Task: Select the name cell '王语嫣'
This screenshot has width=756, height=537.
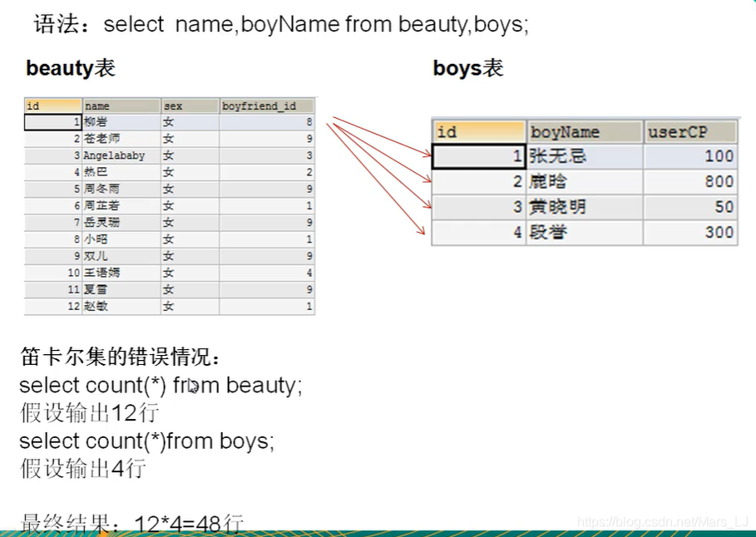Action: pyautogui.click(x=121, y=273)
